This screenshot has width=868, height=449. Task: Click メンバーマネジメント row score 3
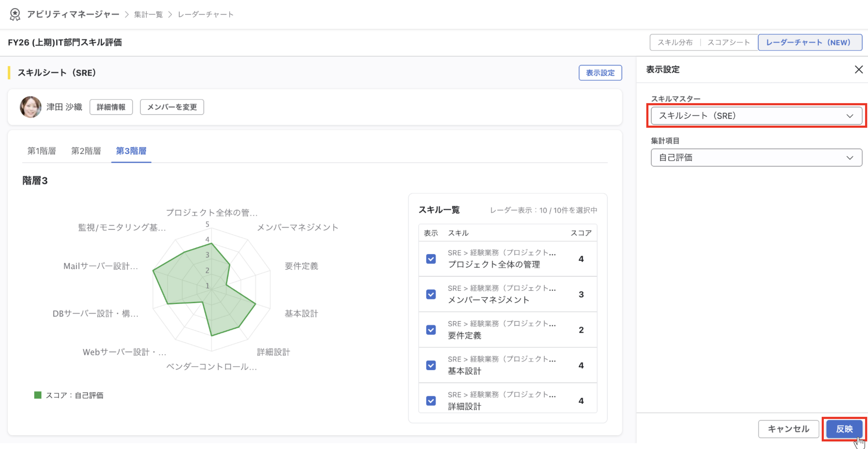(x=581, y=294)
